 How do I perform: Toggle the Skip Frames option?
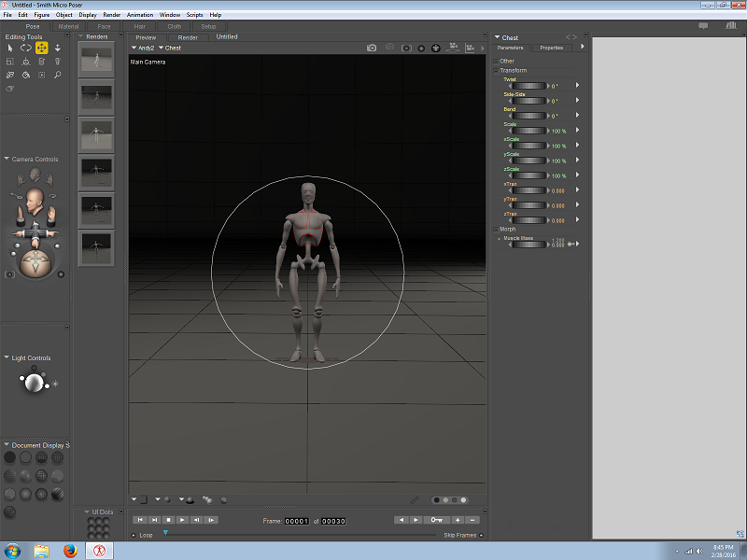click(460, 535)
